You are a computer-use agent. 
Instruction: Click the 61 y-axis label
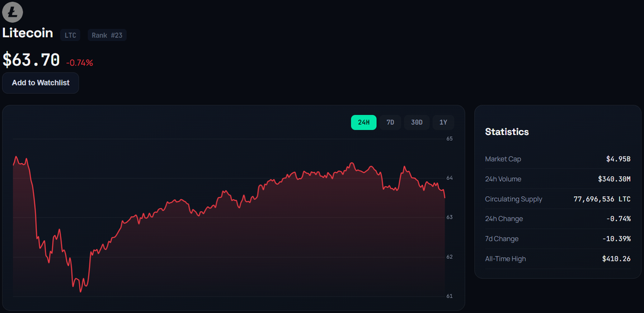449,296
